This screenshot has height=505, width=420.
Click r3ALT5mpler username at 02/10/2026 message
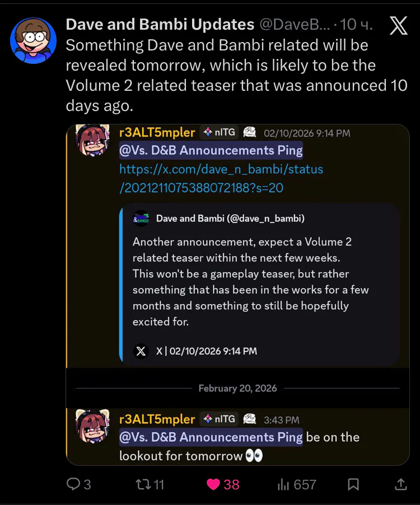pyautogui.click(x=157, y=132)
